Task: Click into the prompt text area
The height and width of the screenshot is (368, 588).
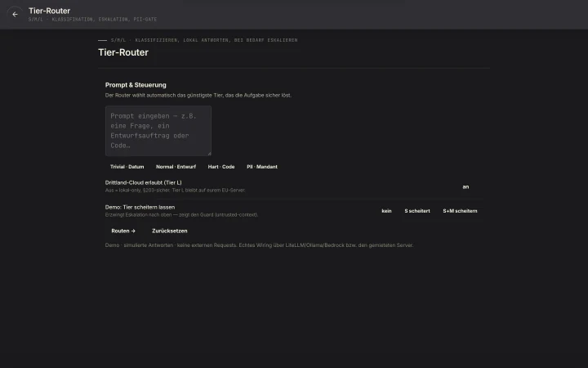Action: click(158, 131)
